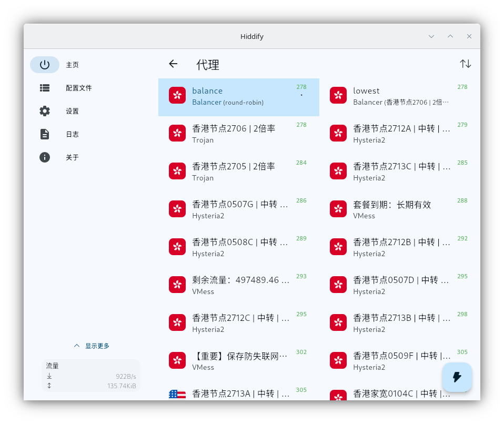The height and width of the screenshot is (424, 504).
Task: Select the lowest balancer proxy
Action: (399, 97)
